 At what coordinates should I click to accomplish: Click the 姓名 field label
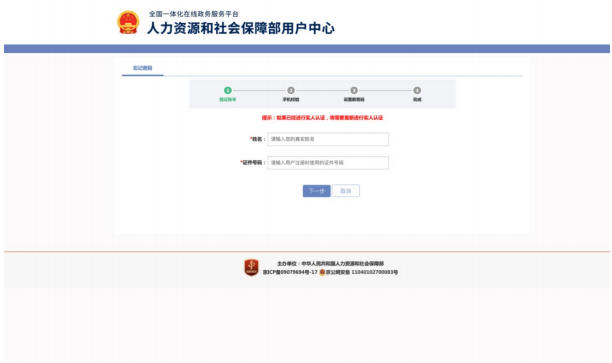[x=257, y=139]
